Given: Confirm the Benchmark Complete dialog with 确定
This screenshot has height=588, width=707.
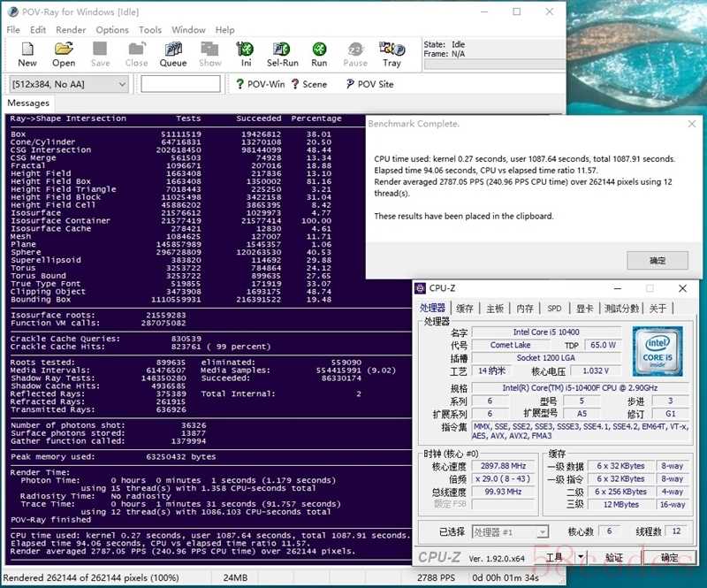Looking at the screenshot, I should pos(658,260).
